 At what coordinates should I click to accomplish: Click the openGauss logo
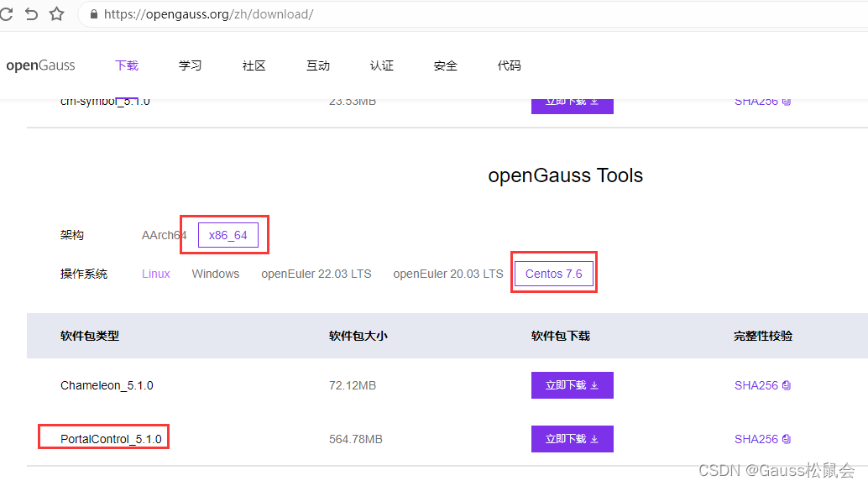coord(40,65)
